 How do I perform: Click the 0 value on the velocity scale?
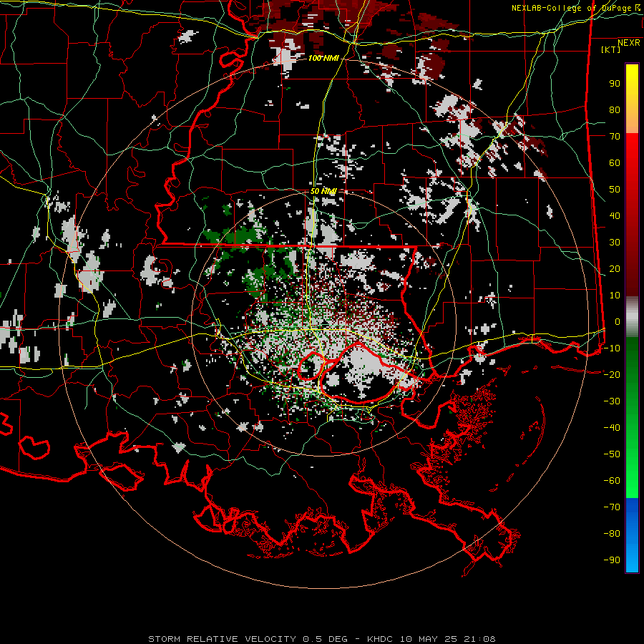[618, 322]
